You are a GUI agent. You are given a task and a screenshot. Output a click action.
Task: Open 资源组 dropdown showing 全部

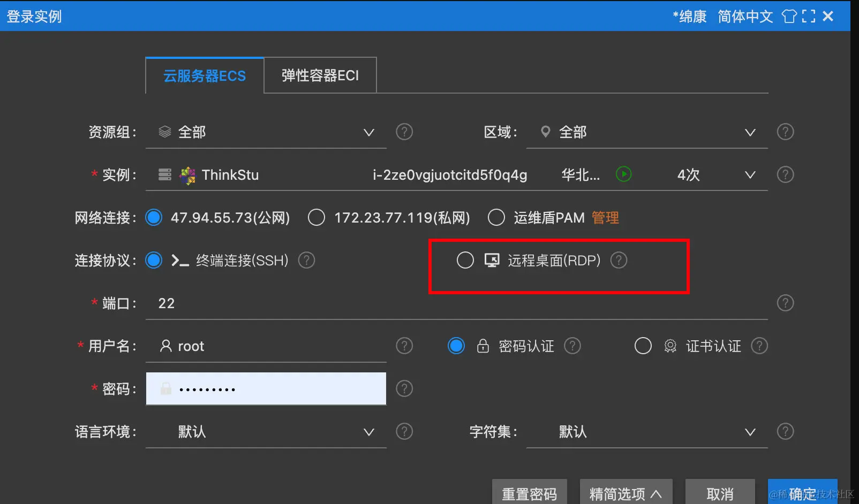266,132
